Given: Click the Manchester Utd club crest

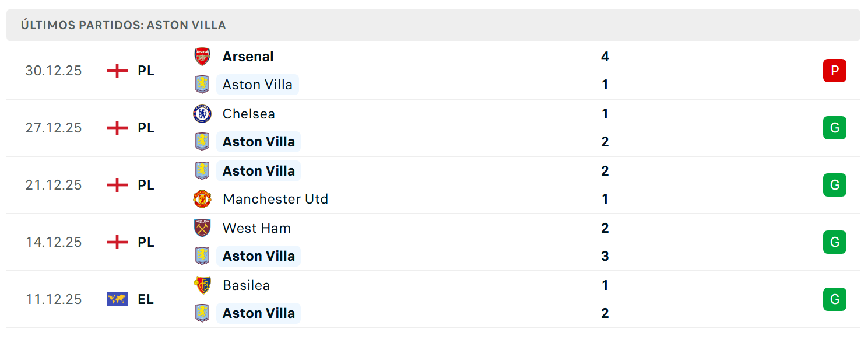Looking at the screenshot, I should [202, 199].
